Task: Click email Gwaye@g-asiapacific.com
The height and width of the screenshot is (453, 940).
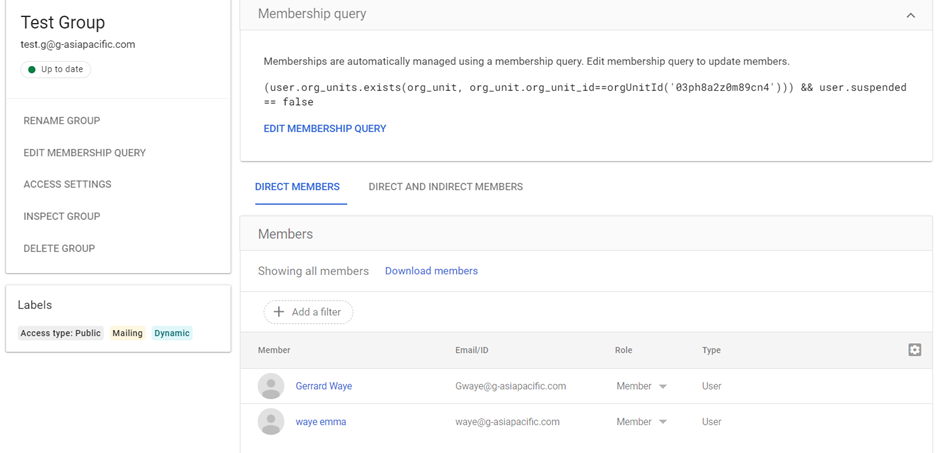Action: pyautogui.click(x=511, y=386)
